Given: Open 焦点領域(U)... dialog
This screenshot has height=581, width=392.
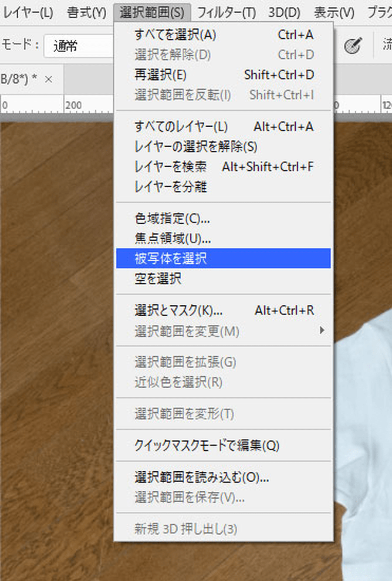Looking at the screenshot, I should tap(223, 239).
